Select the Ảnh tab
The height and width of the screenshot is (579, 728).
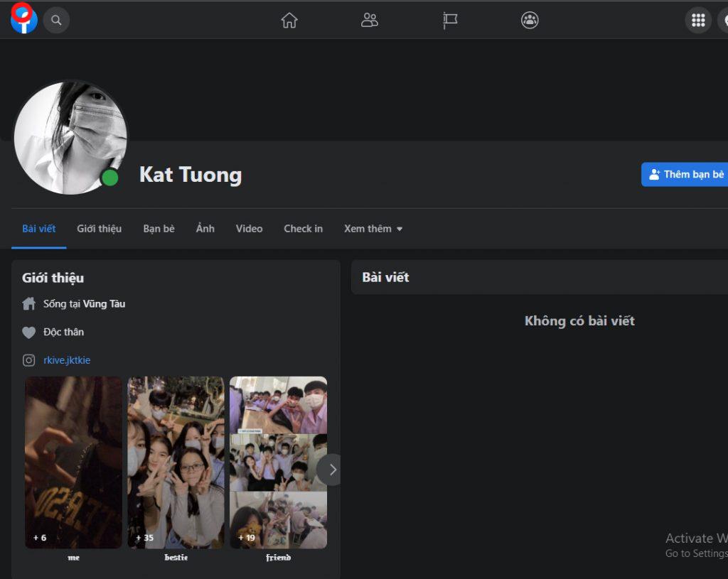[x=205, y=229]
